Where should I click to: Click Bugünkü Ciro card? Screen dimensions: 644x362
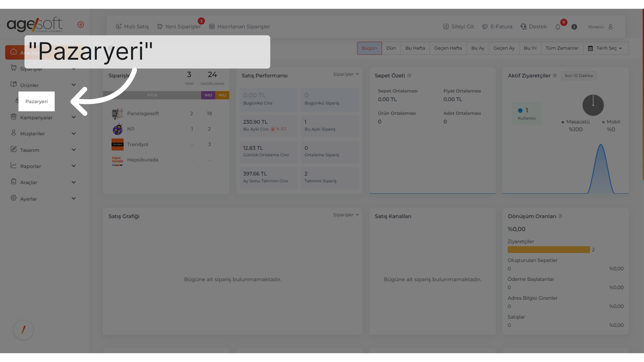[268, 100]
